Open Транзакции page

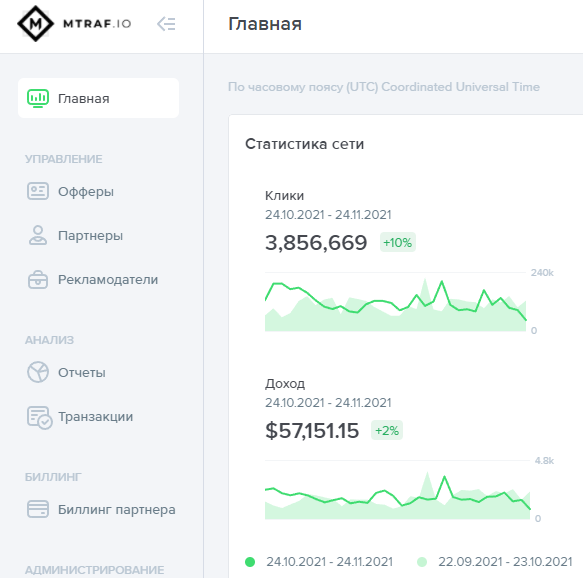pos(99,416)
